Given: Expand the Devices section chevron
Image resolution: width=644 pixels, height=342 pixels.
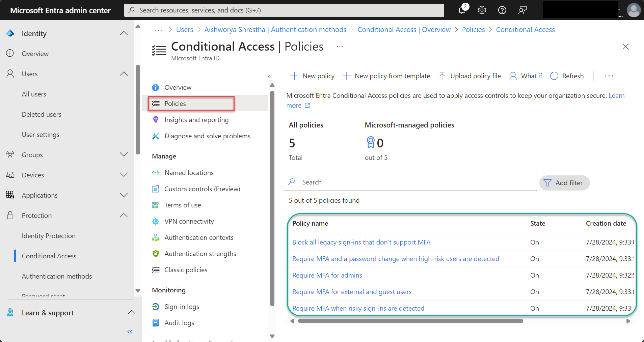Looking at the screenshot, I should [x=124, y=175].
